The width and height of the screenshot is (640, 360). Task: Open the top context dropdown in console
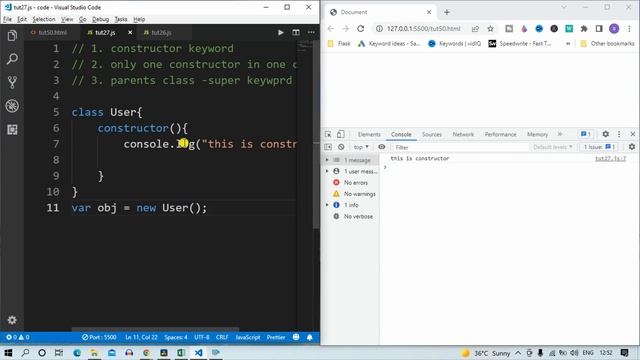tap(361, 147)
